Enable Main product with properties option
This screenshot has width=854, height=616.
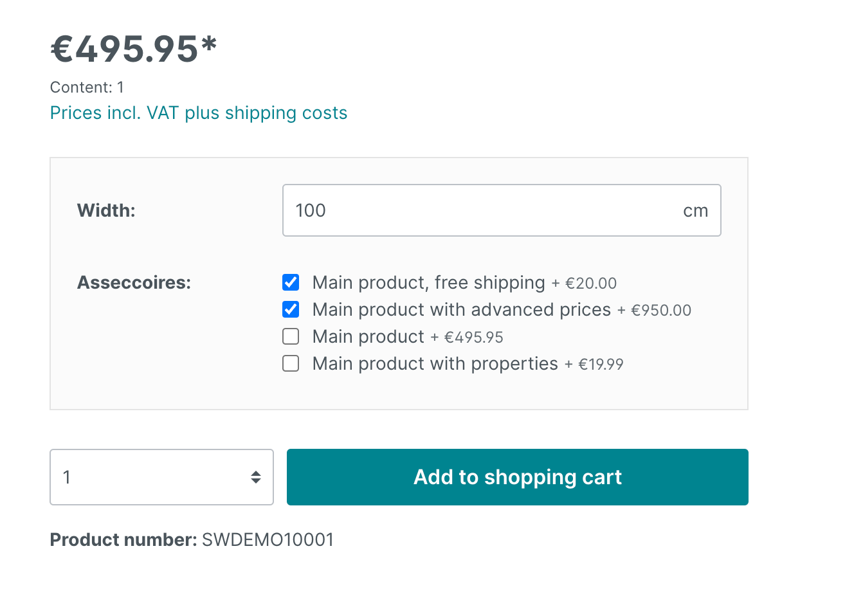click(x=291, y=363)
